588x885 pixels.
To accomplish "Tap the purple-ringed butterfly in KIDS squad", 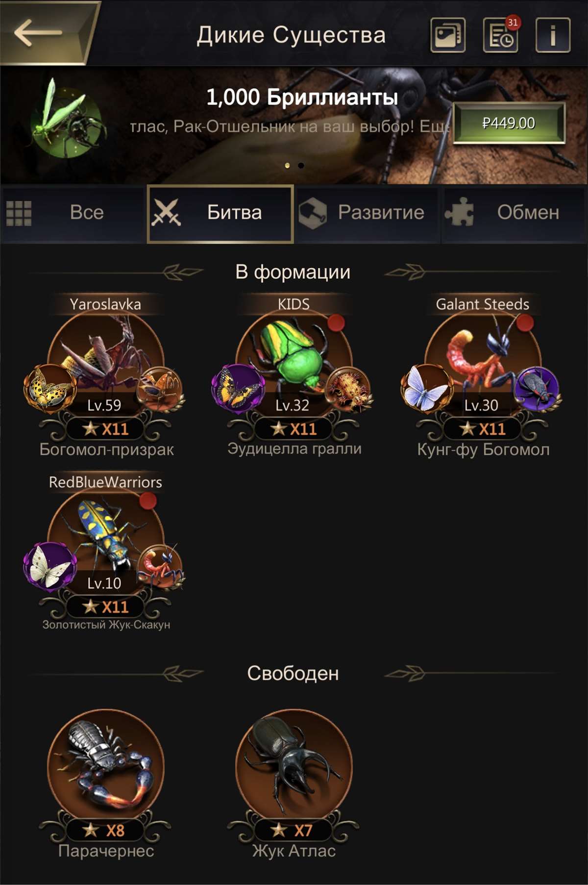I will [238, 388].
